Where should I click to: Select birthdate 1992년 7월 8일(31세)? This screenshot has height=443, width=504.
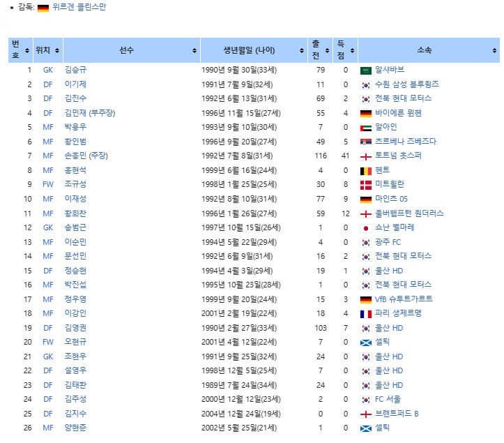(x=237, y=156)
